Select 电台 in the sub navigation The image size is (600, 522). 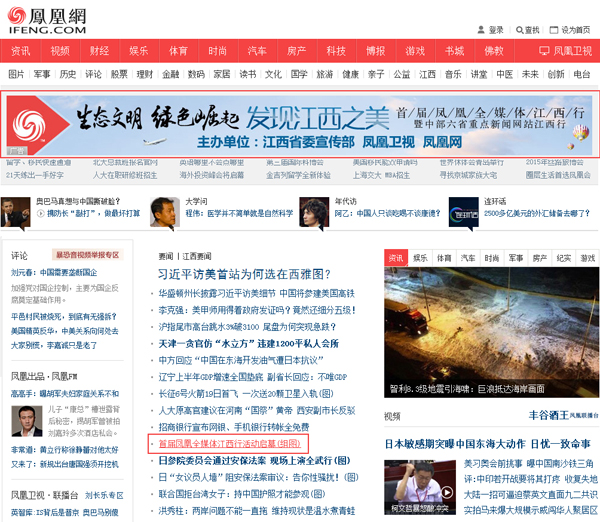(582, 74)
